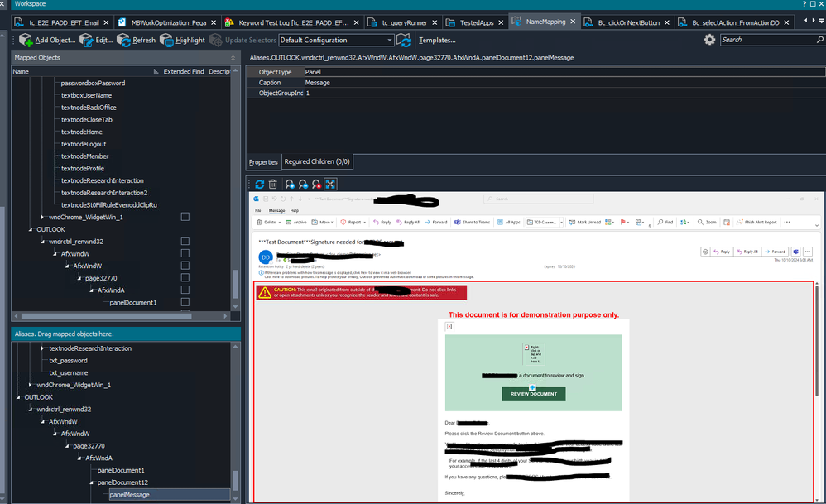Click the delete image trash icon

click(x=274, y=184)
